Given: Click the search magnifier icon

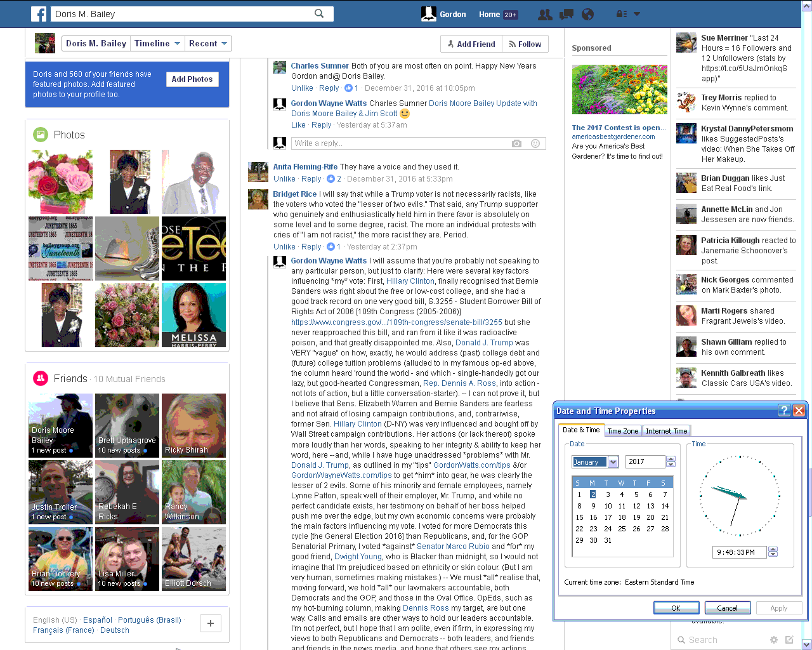Looking at the screenshot, I should 319,13.
